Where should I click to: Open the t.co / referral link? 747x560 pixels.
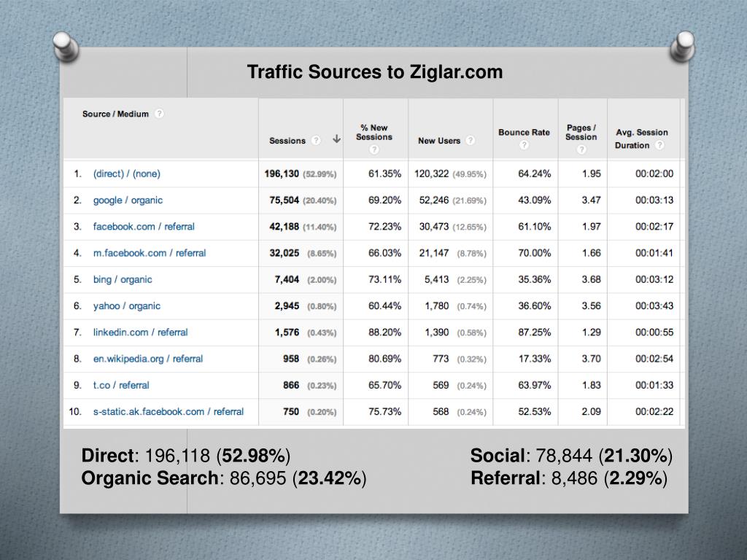[x=121, y=385]
